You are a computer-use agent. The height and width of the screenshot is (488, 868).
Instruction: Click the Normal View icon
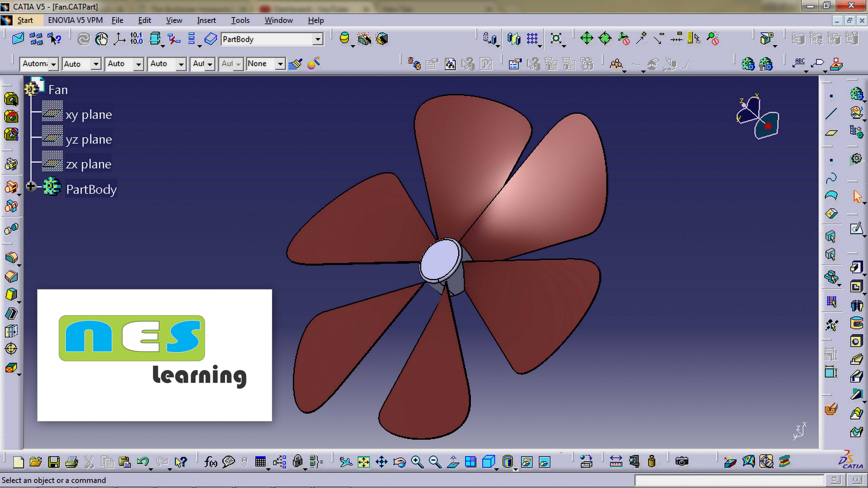[453, 462]
